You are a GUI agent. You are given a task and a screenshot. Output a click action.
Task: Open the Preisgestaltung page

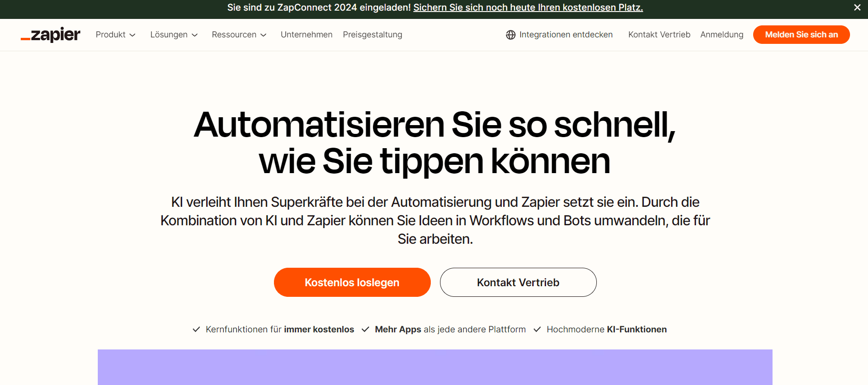tap(373, 35)
